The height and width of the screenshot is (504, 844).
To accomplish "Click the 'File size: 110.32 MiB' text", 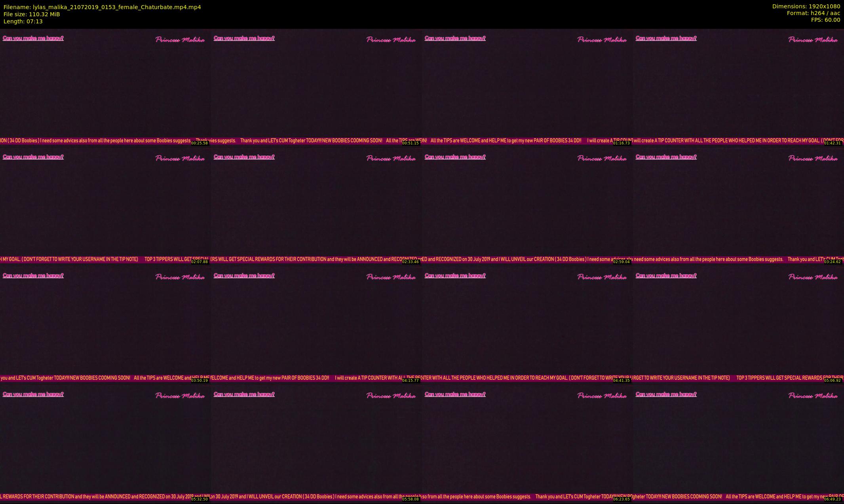I will click(x=32, y=14).
